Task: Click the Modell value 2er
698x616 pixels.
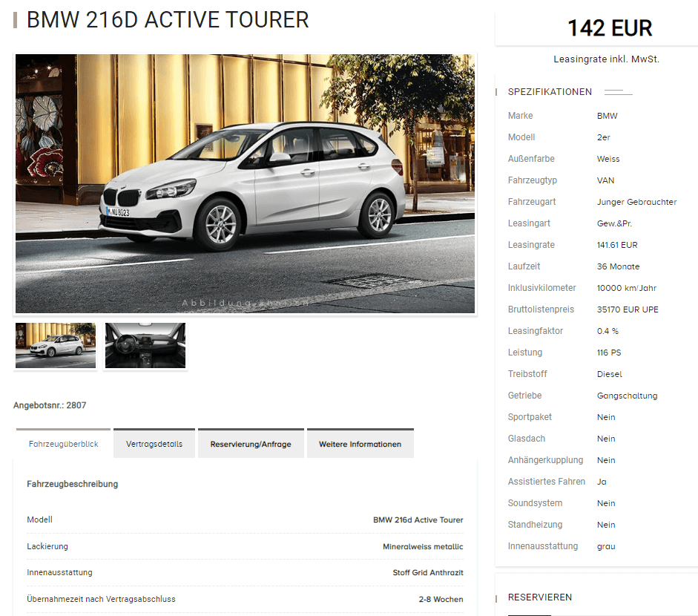Action: [x=604, y=137]
